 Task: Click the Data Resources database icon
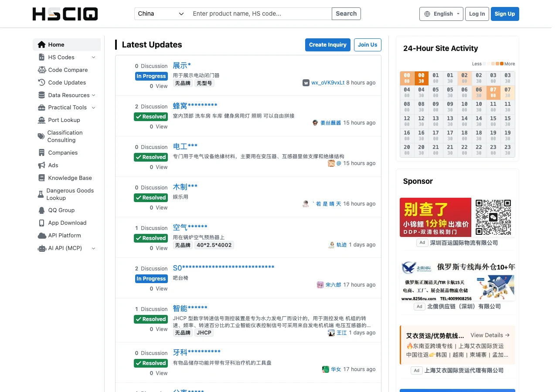[x=42, y=95]
